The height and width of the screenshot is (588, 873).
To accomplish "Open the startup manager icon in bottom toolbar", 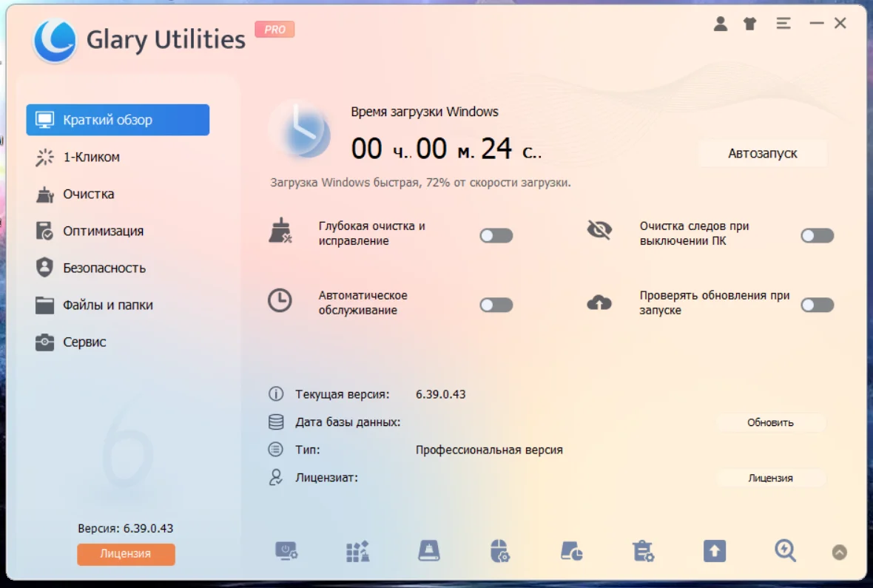I will (x=286, y=551).
